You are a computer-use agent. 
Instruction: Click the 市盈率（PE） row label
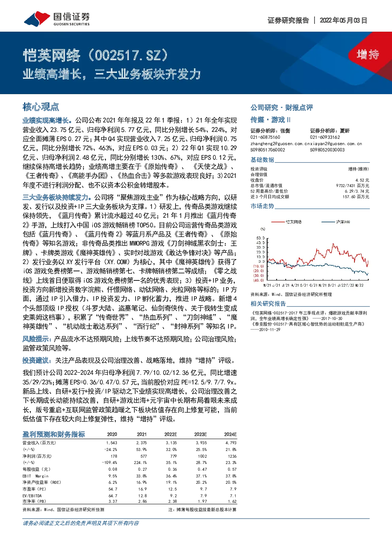[34, 489]
